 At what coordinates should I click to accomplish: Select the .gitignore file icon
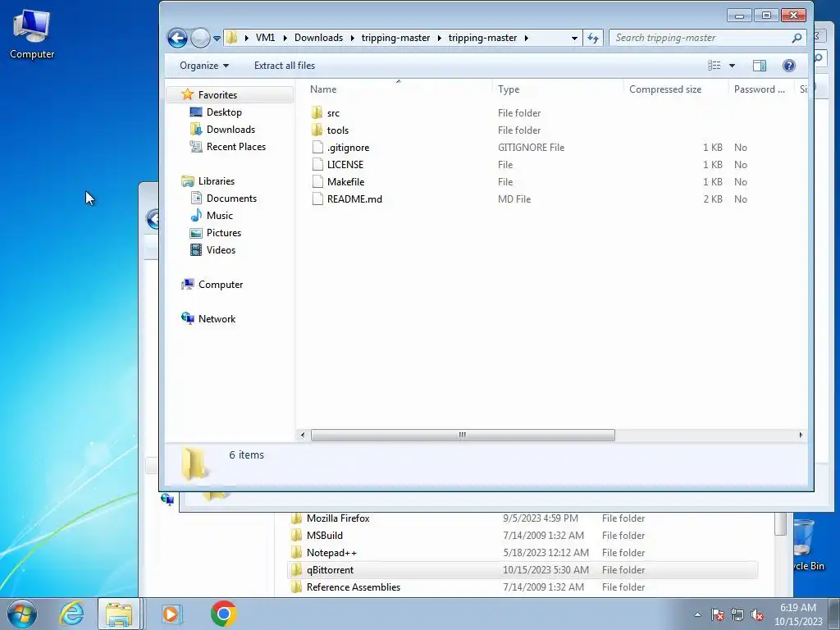317,147
